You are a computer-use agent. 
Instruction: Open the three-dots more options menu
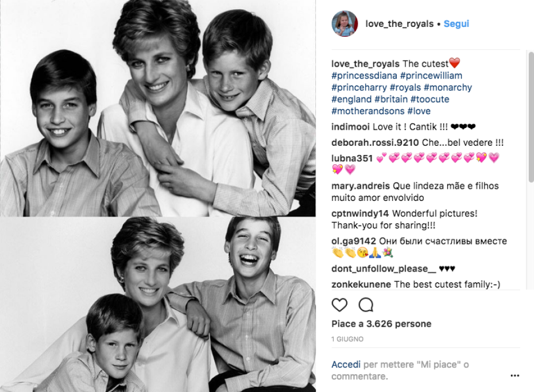[514, 376]
